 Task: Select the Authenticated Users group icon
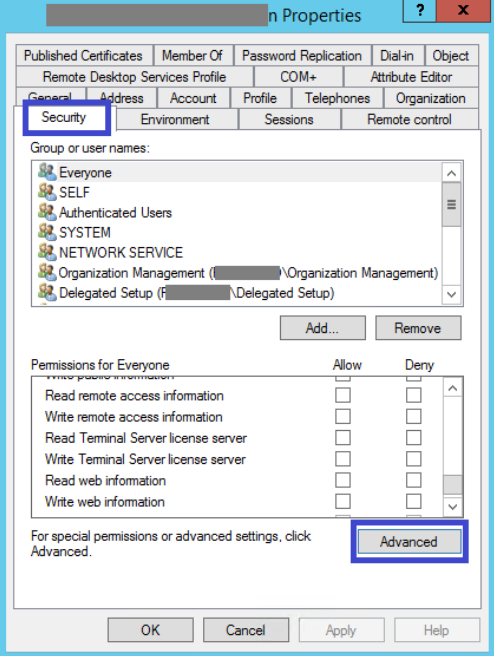coord(47,212)
